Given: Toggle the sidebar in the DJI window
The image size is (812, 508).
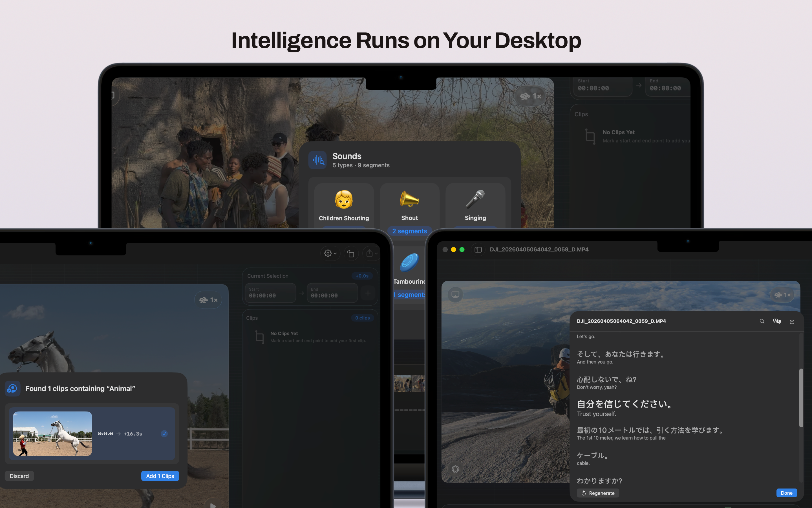Looking at the screenshot, I should [478, 250].
